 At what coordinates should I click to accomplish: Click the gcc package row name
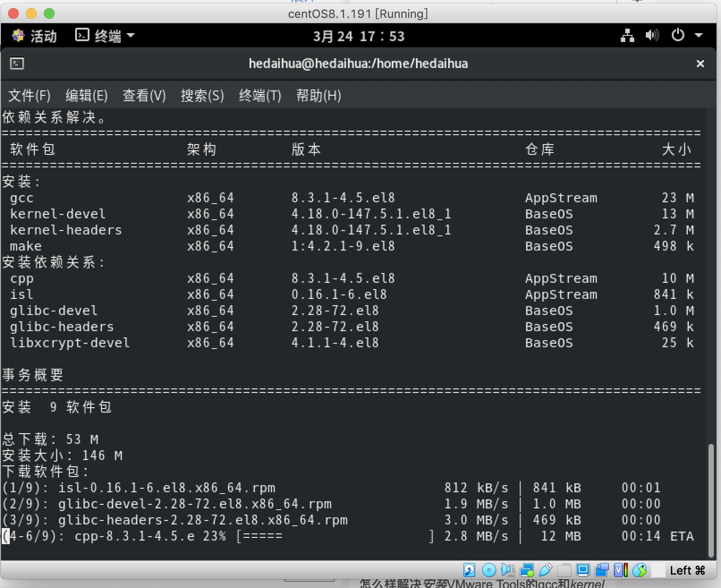[x=21, y=198]
